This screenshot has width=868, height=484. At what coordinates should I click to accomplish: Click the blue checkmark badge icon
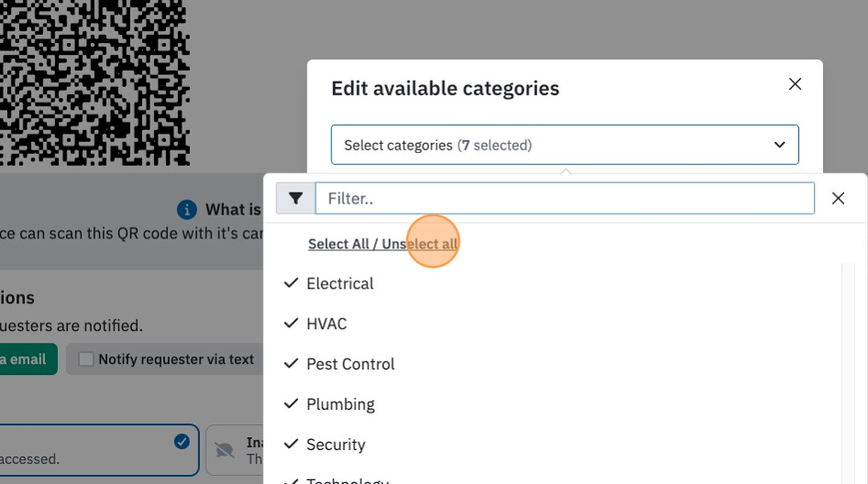click(x=182, y=442)
